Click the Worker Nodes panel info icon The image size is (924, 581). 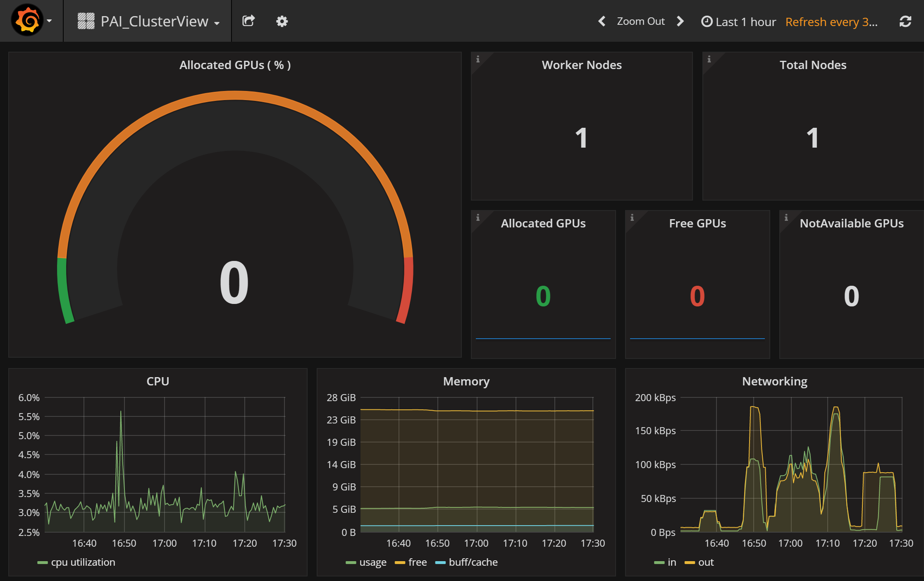click(x=478, y=59)
